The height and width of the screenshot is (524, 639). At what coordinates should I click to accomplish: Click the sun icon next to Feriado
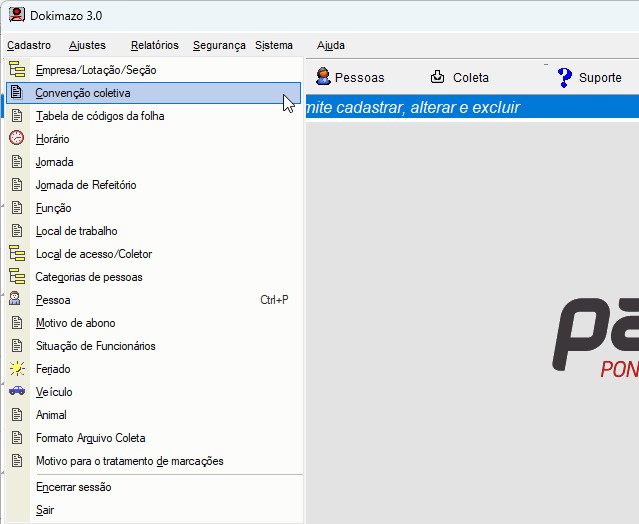click(x=16, y=369)
